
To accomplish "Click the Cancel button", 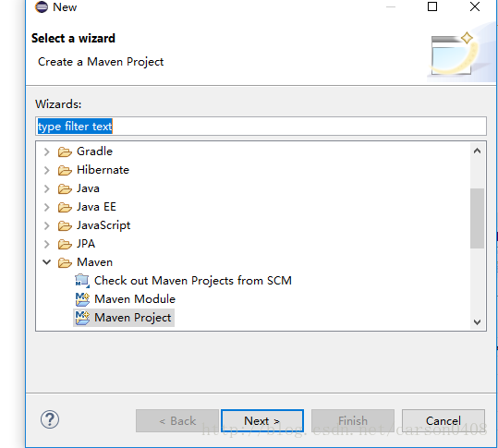I will (x=443, y=421).
